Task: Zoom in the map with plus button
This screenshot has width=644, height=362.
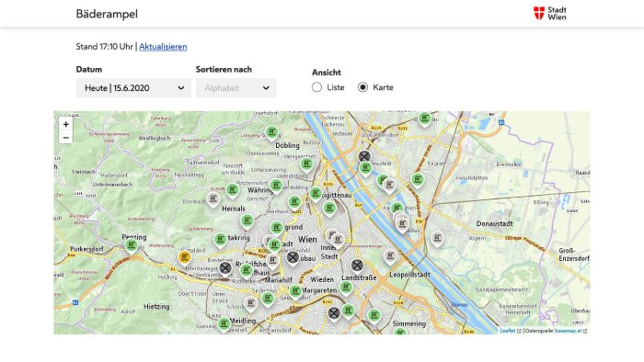Action: [65, 124]
